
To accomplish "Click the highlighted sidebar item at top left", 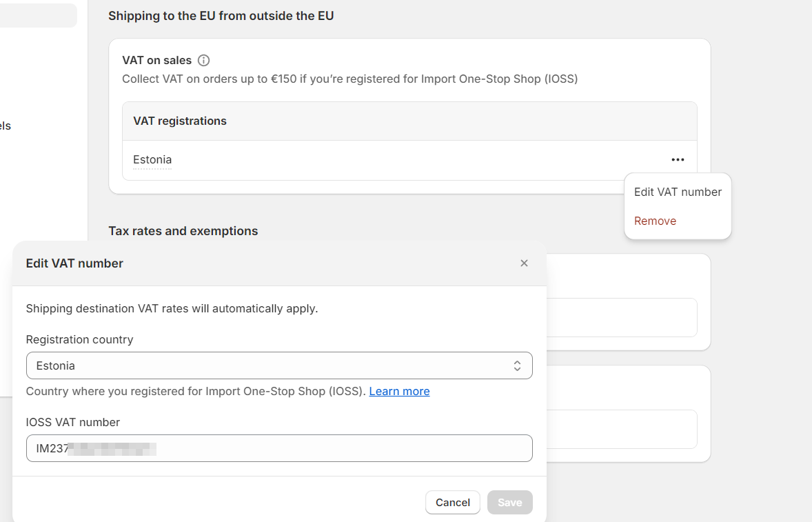I will (38, 15).
